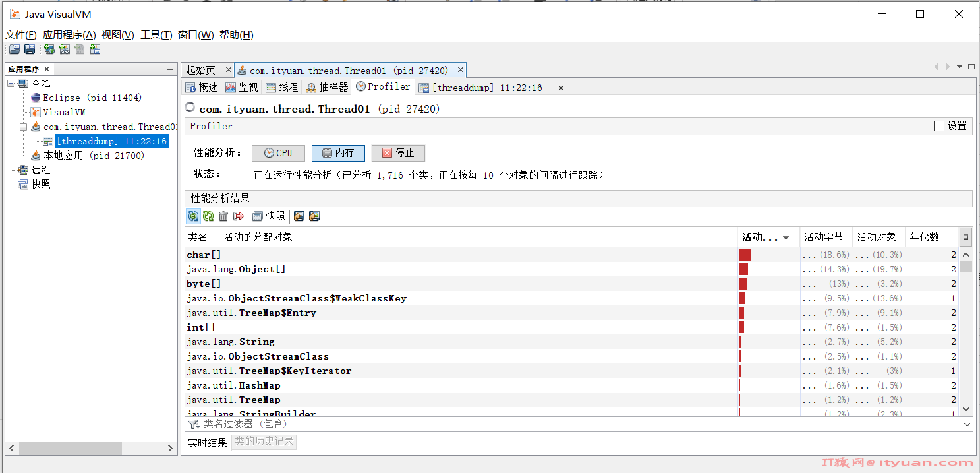Image resolution: width=980 pixels, height=473 pixels.
Task: Select the 实时结果 bottom tab
Action: tap(208, 443)
